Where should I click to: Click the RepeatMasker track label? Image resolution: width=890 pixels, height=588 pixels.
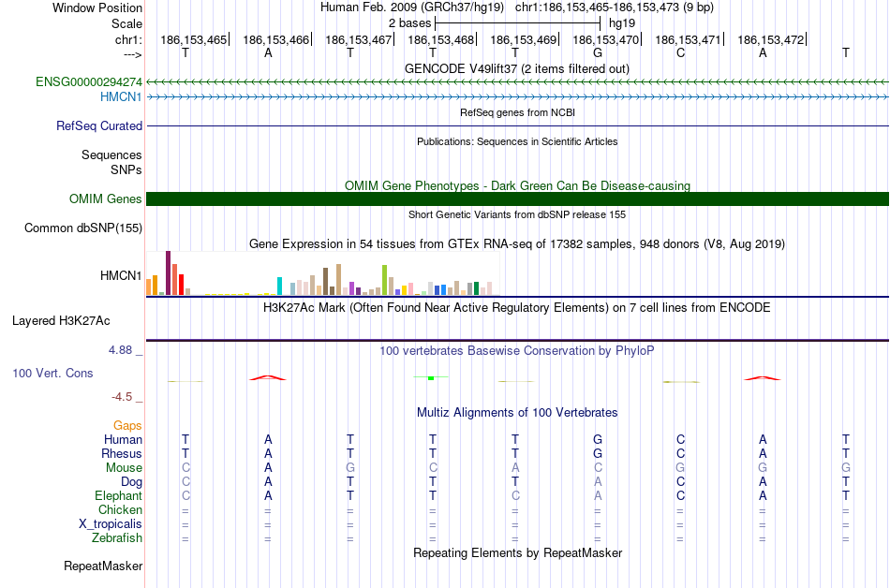tap(103, 566)
